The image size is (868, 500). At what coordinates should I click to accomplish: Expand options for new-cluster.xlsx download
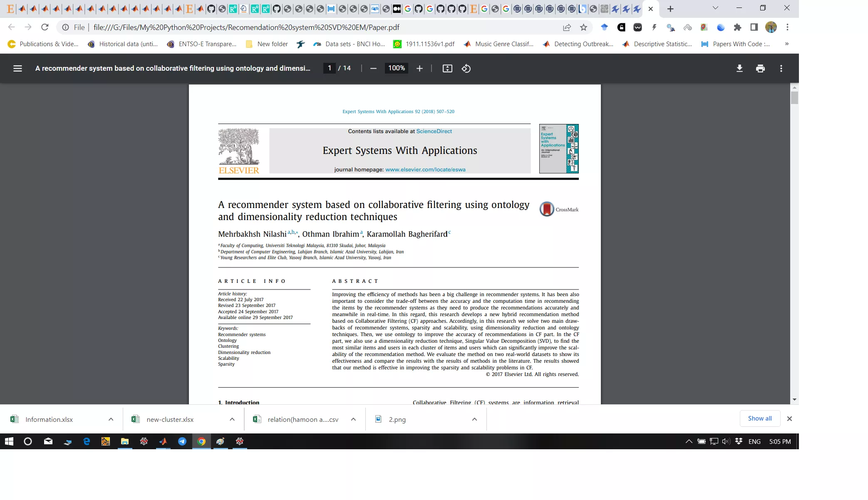(232, 419)
